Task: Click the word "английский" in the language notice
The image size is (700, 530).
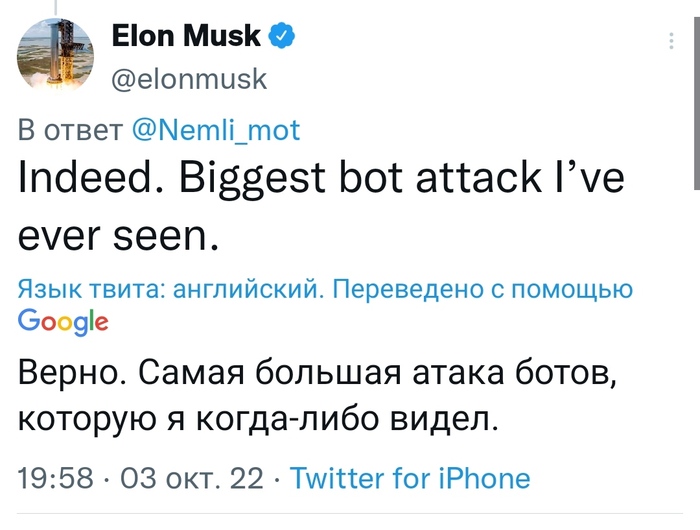Action: pos(246,290)
